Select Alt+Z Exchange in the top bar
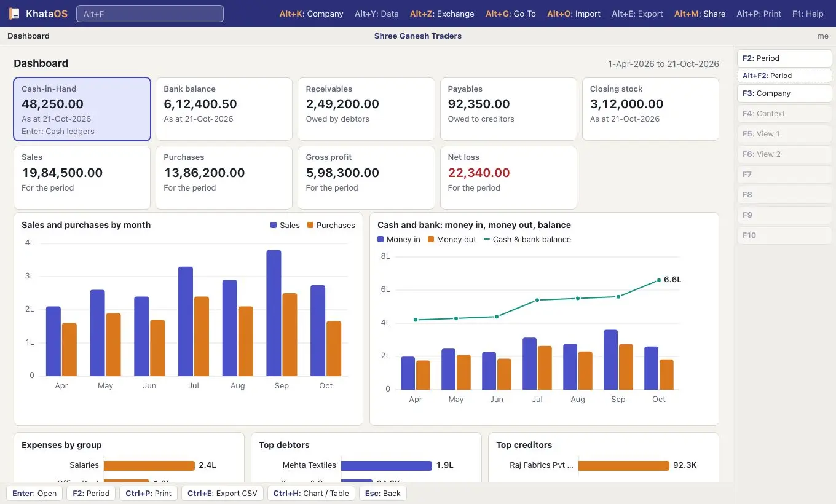Screen dimensions: 836x504 (x=442, y=14)
